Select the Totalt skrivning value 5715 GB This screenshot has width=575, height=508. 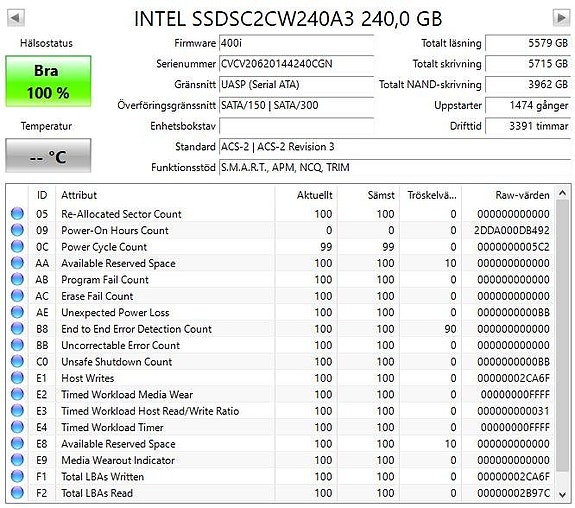(528, 64)
